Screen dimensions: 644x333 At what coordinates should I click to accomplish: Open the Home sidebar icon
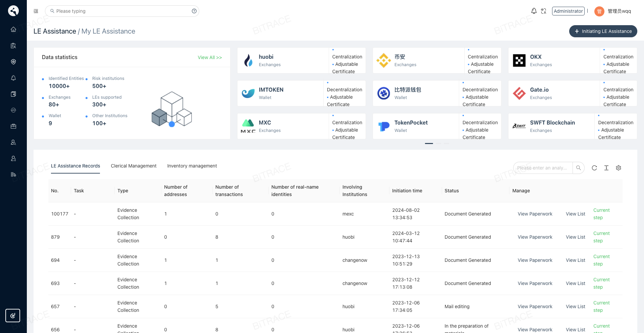(x=13, y=29)
